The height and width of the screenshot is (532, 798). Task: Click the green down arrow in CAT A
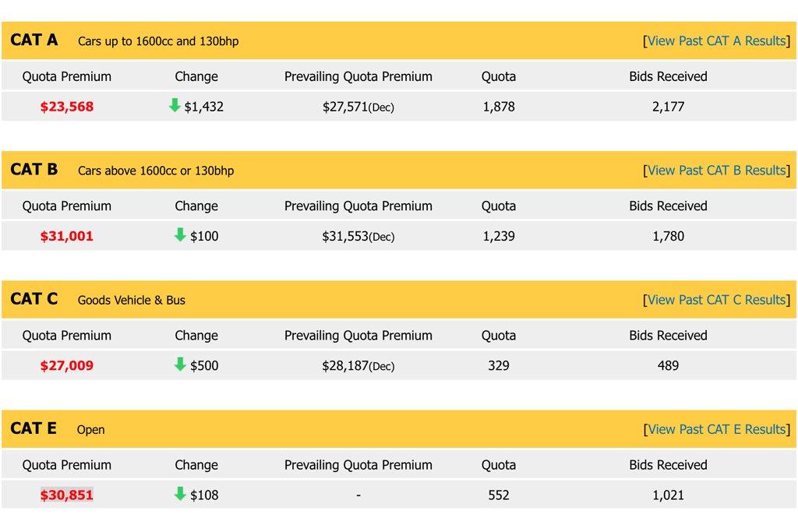(x=175, y=105)
